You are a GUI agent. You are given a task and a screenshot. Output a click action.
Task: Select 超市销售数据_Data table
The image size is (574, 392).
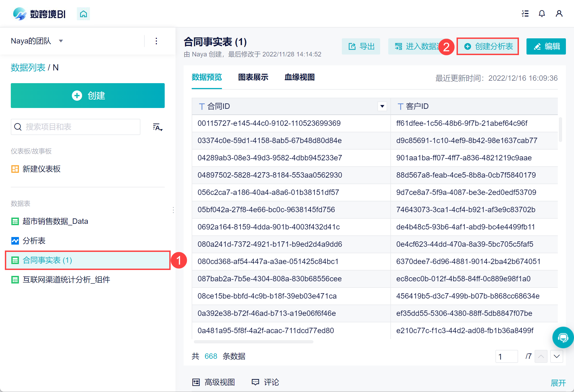55,221
